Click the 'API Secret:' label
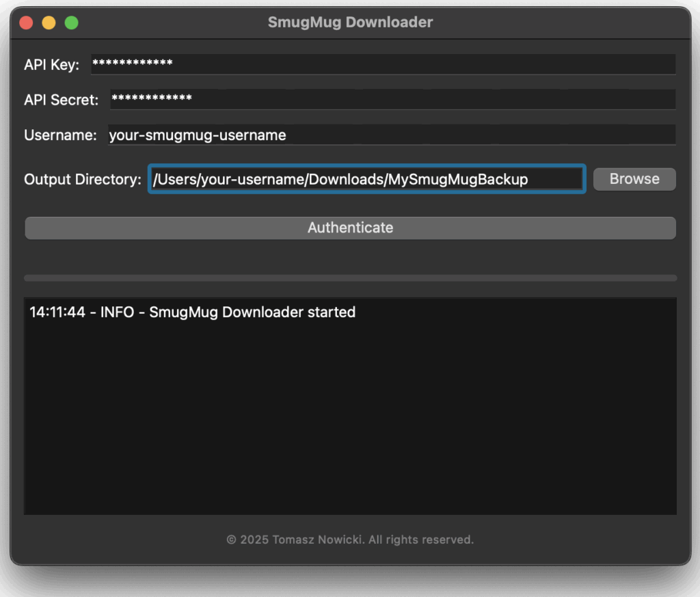The width and height of the screenshot is (700, 597). click(62, 100)
